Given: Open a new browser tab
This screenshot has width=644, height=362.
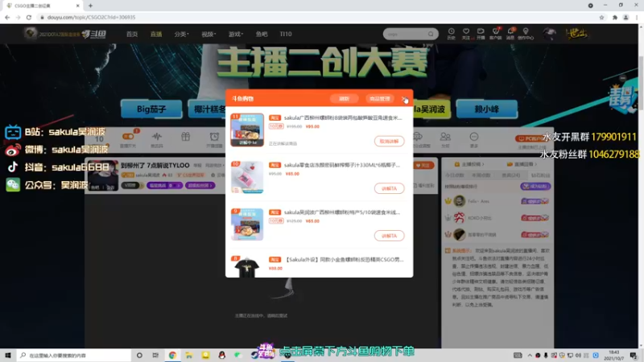Looking at the screenshot, I should pyautogui.click(x=90, y=6).
